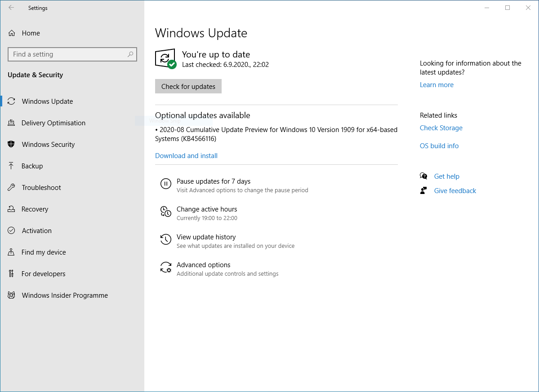
Task: Click the KB4566116 cumulative update text
Action: pyautogui.click(x=276, y=134)
